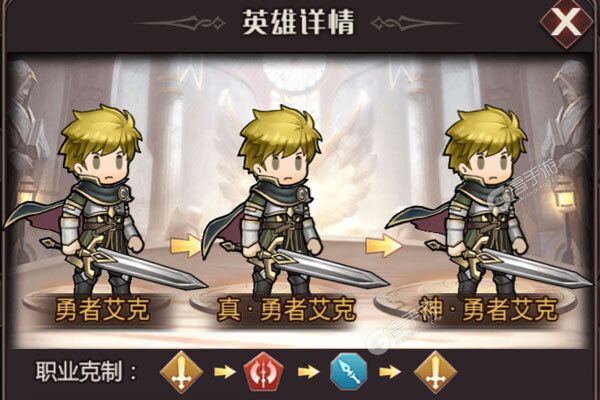Select the first gold sword class icon
This screenshot has height=400, width=600.
point(181,372)
